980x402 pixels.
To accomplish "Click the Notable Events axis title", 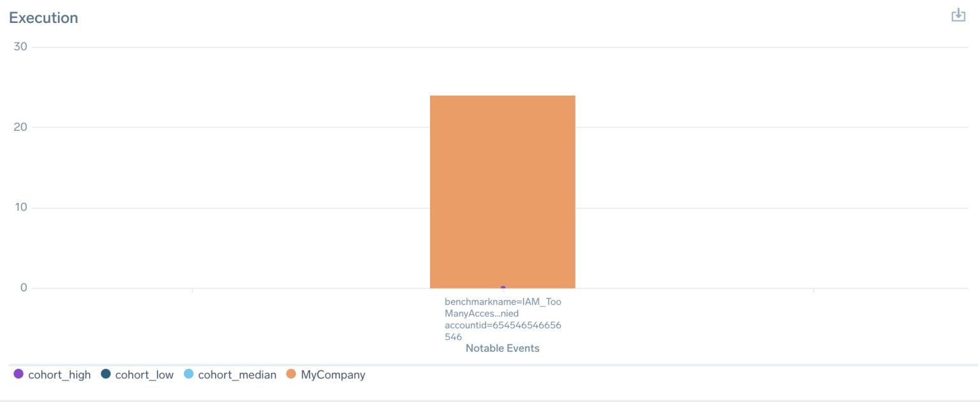I will [503, 348].
